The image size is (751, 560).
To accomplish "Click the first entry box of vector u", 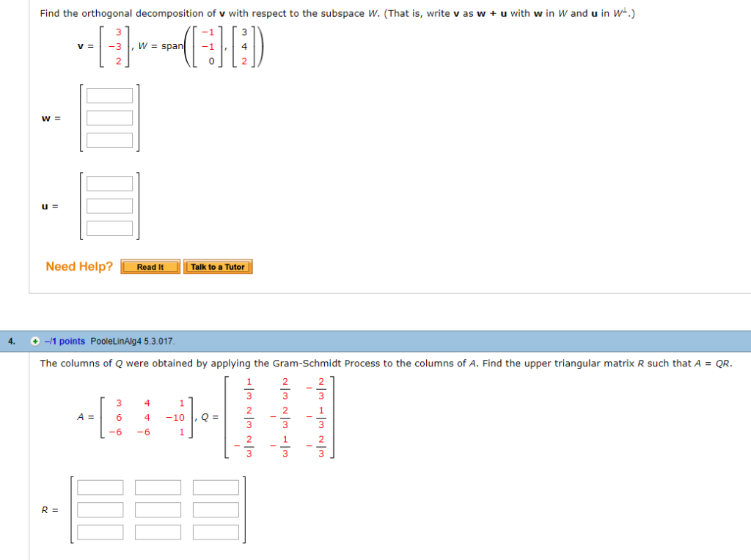I will coord(109,183).
